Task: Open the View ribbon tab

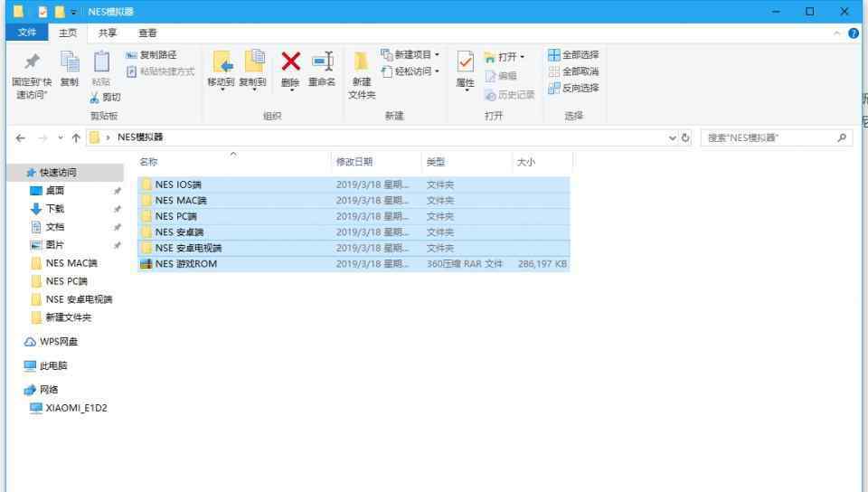Action: (147, 33)
